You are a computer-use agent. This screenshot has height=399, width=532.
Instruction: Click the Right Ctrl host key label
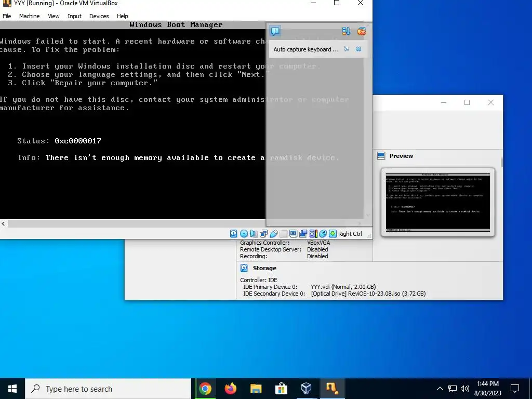tap(350, 234)
